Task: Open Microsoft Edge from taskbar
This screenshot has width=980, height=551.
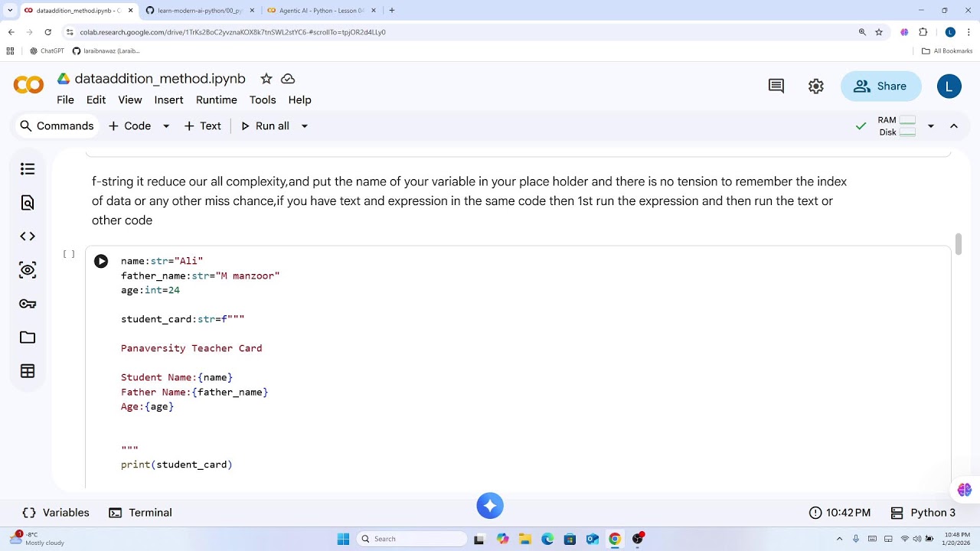Action: (x=547, y=539)
